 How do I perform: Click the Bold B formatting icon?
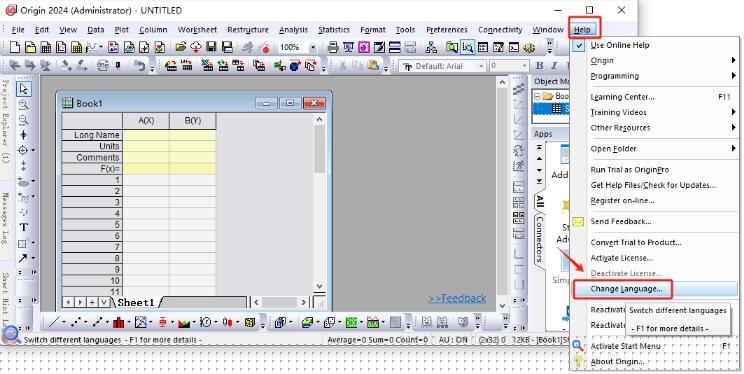[x=539, y=66]
